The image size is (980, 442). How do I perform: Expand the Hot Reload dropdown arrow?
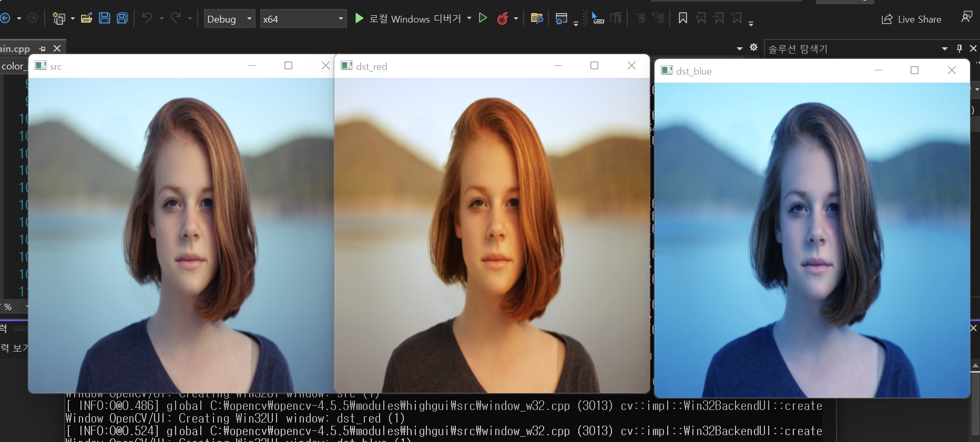pos(516,19)
